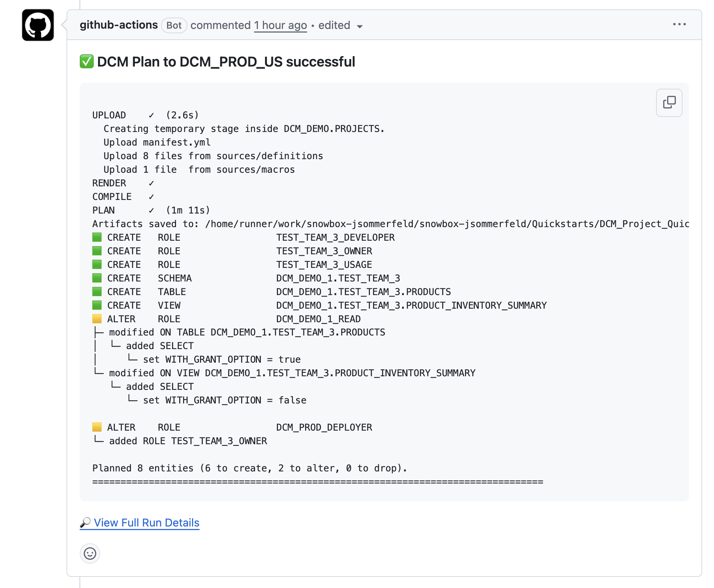The width and height of the screenshot is (714, 588).
Task: Open the github-actions author link
Action: point(119,25)
